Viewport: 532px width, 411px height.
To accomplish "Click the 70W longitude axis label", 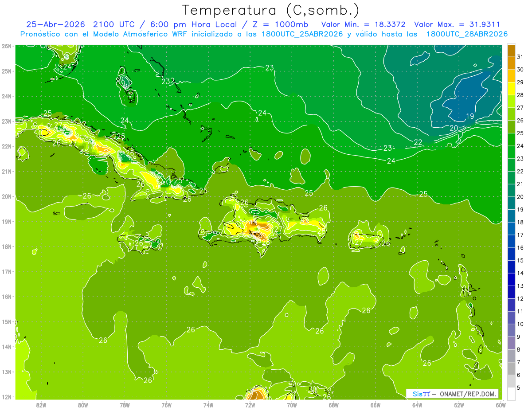I will [292, 405].
